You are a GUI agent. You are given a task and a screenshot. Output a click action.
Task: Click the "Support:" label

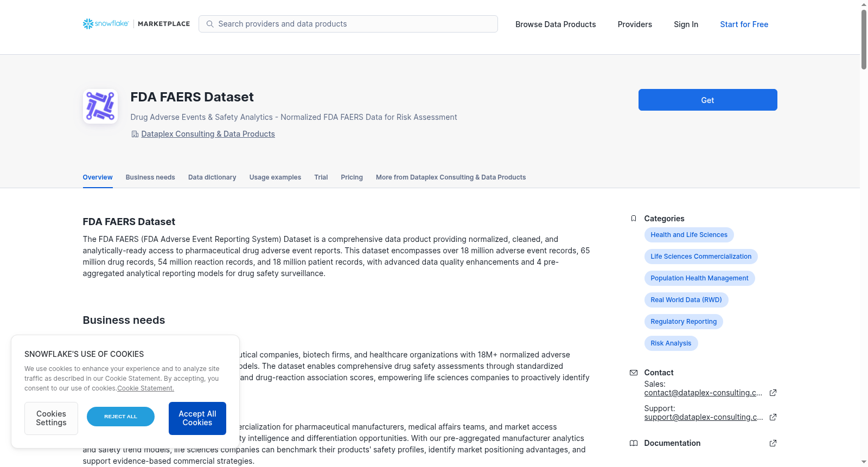tap(660, 408)
